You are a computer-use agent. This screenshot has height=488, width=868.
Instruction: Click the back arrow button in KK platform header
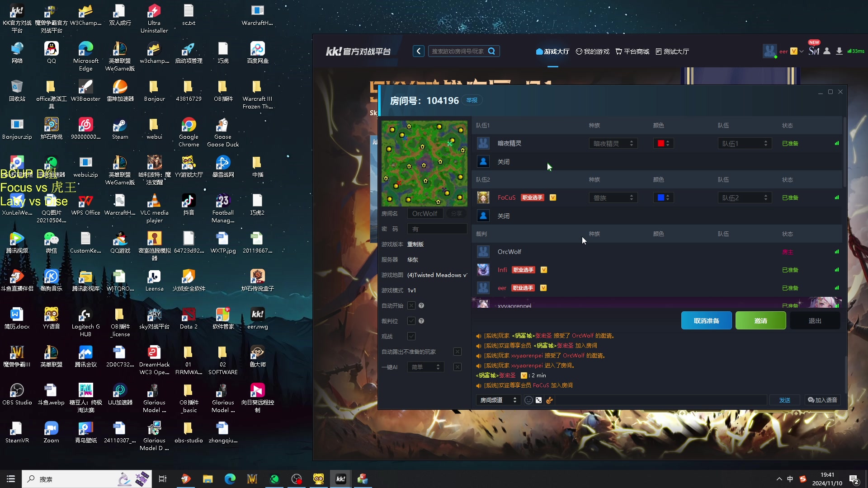click(418, 51)
